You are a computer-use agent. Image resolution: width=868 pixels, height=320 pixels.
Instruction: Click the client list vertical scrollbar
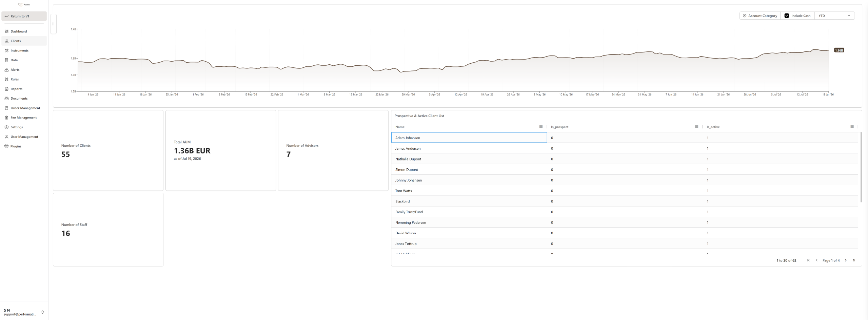[x=861, y=168]
